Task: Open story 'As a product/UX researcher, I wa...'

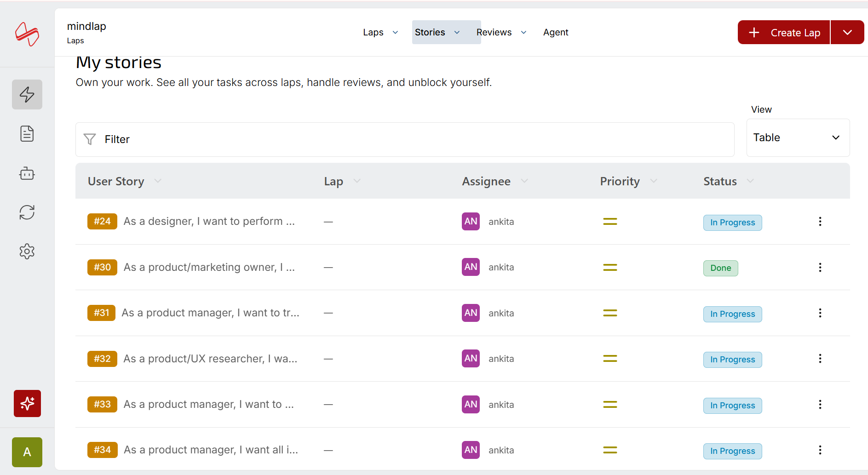Action: click(211, 359)
